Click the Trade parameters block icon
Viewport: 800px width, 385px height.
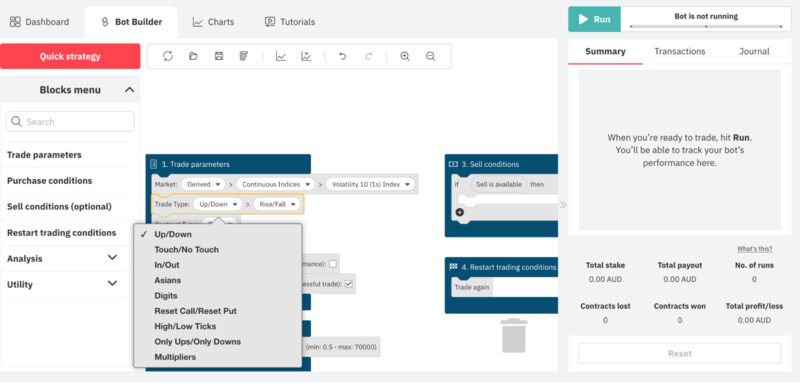154,164
